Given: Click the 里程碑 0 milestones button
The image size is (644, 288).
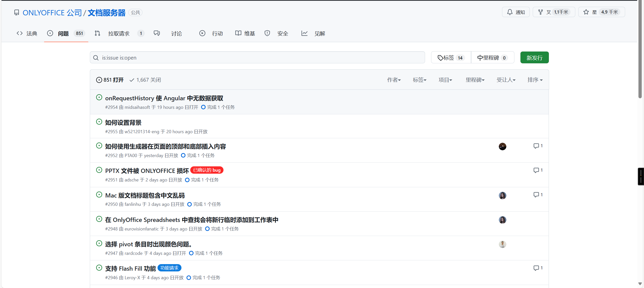Looking at the screenshot, I should tap(493, 58).
